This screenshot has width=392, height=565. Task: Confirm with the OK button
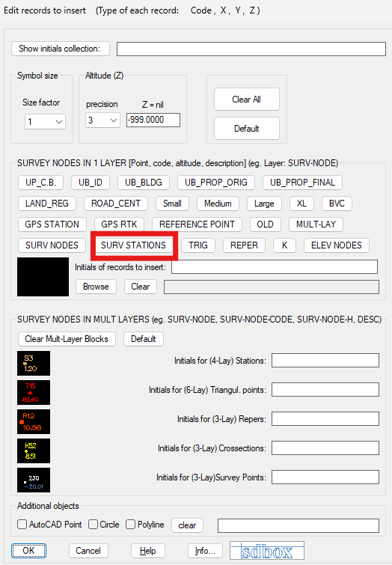29,551
